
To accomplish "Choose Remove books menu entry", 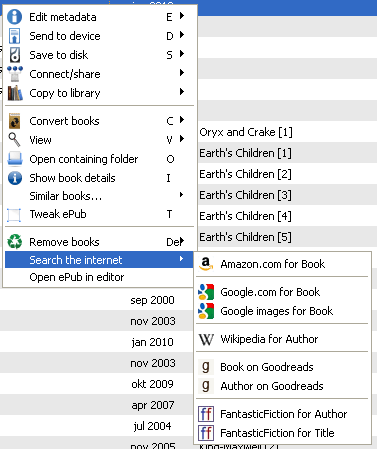I will tap(99, 242).
